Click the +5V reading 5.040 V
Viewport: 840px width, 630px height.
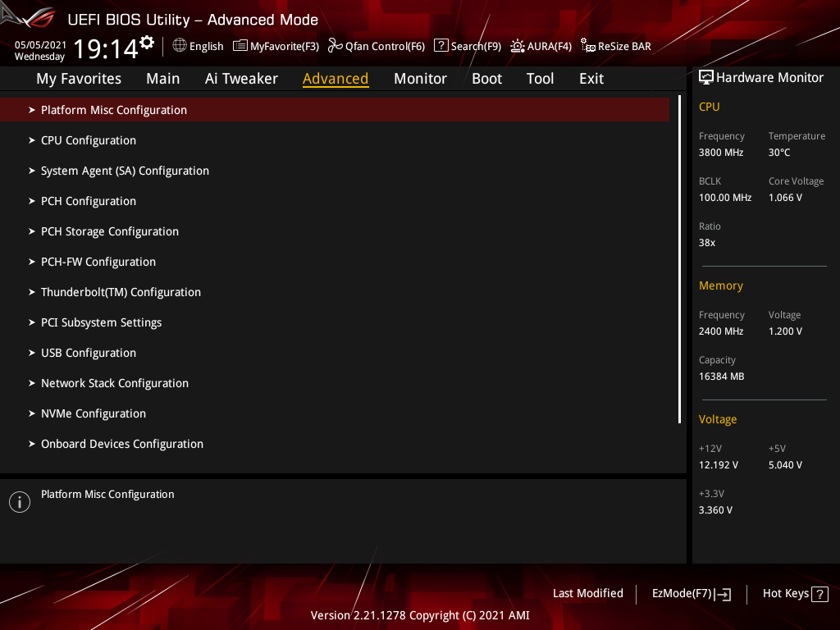pyautogui.click(x=785, y=465)
